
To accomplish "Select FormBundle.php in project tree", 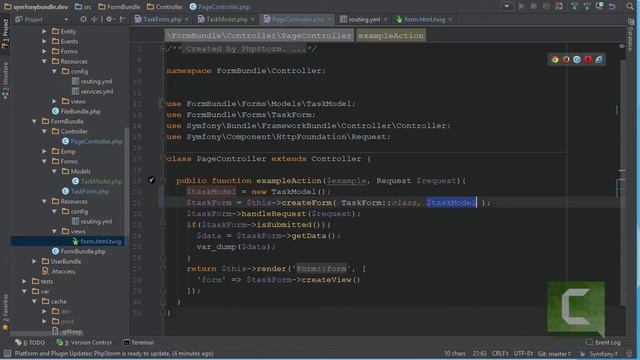I will coord(83,251).
